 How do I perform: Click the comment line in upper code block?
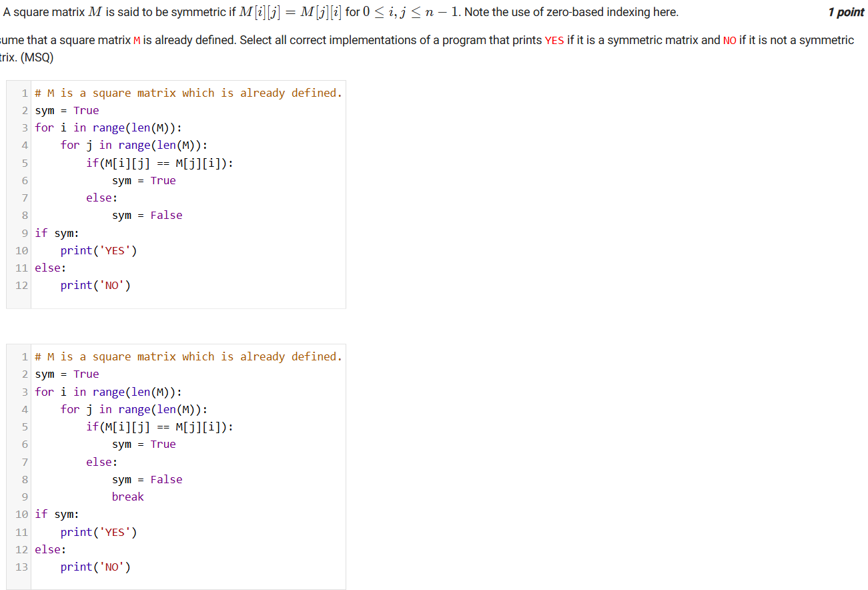(188, 93)
